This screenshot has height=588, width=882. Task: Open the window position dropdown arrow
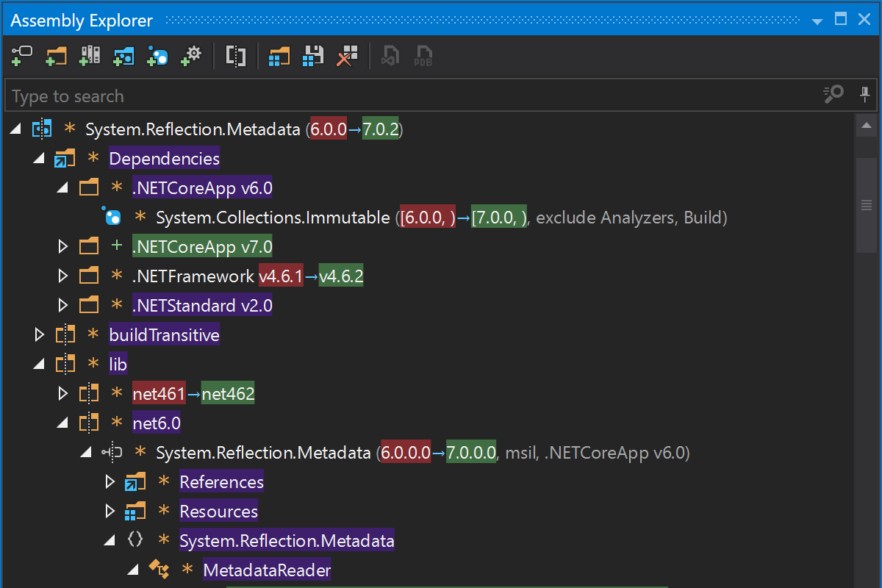click(x=817, y=21)
